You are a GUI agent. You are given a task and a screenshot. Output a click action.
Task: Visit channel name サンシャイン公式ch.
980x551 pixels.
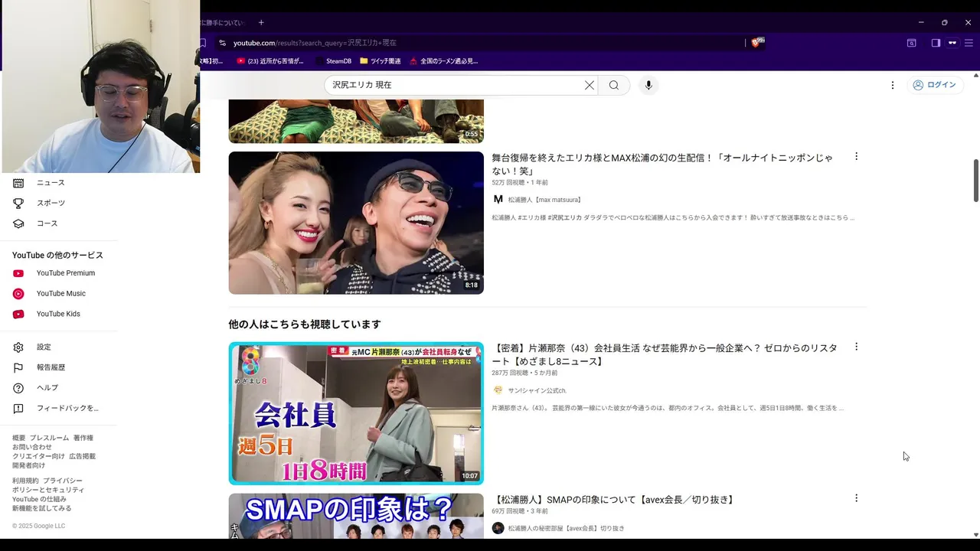[537, 390]
